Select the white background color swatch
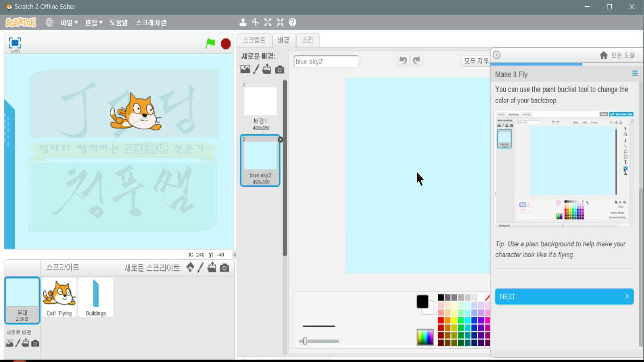644x362 pixels. click(x=429, y=309)
